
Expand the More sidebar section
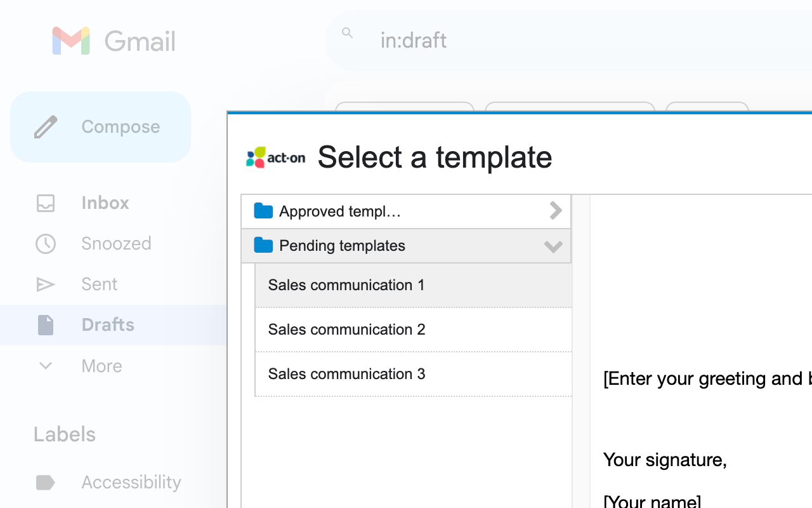pyautogui.click(x=46, y=366)
